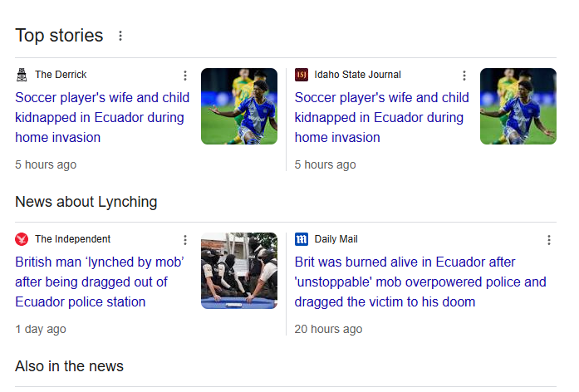Click the Daily Mail logo icon

click(302, 239)
